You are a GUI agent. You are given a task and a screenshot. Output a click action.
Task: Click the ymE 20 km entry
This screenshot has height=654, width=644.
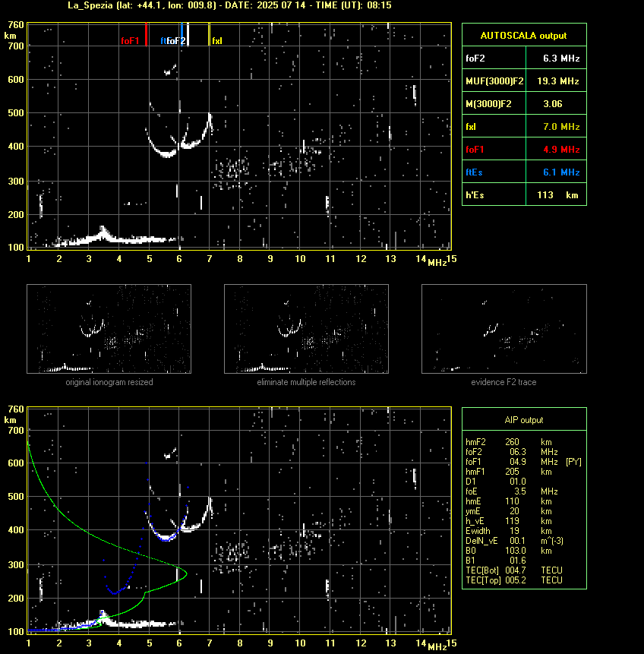point(509,511)
